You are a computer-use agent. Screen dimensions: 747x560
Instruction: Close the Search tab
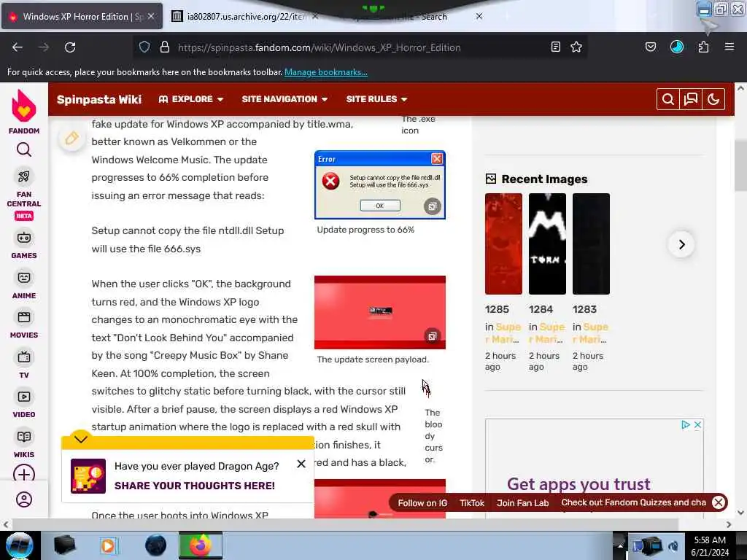tap(479, 16)
